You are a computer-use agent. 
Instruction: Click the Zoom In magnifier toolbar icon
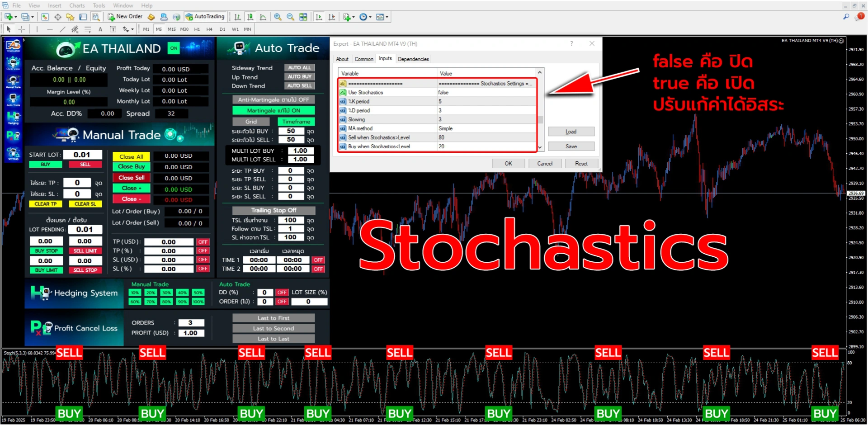point(278,17)
